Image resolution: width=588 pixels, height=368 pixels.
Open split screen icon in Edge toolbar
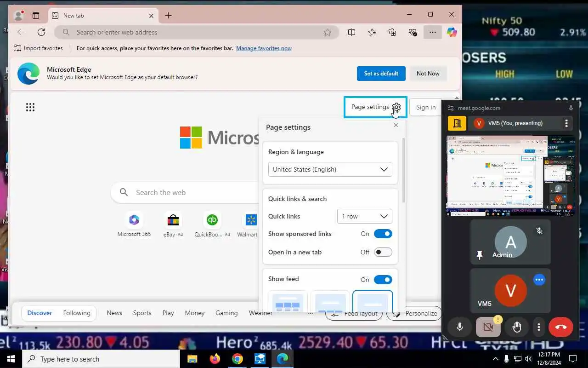[x=352, y=32]
